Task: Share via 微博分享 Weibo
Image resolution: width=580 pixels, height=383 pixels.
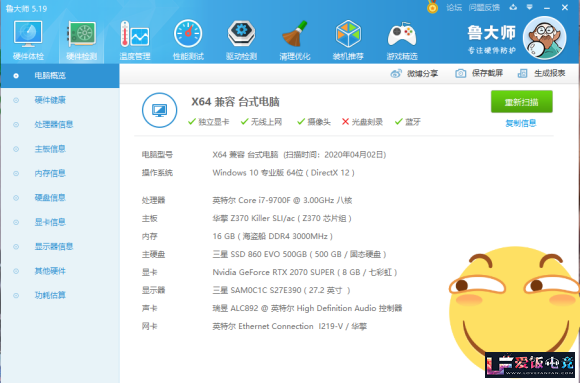Action: tap(414, 73)
